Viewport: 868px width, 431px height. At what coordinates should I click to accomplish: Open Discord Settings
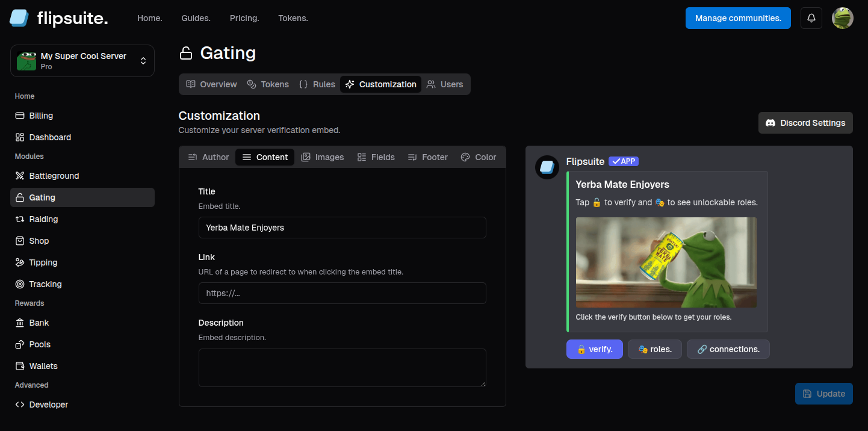(805, 123)
